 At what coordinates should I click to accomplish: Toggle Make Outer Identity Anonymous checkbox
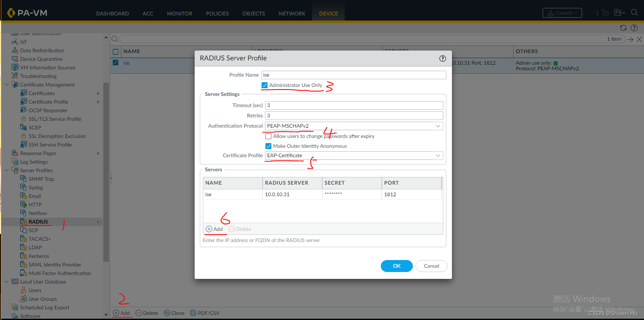(x=268, y=146)
